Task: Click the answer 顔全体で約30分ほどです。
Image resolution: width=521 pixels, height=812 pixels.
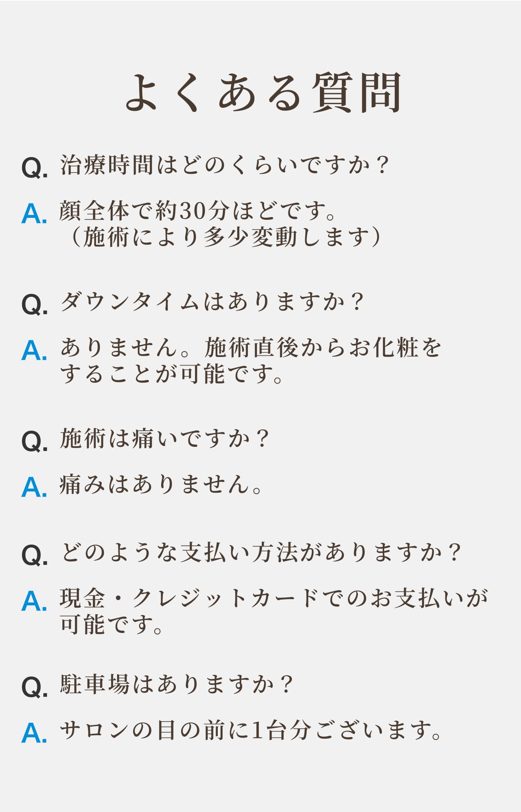Action: 198,211
